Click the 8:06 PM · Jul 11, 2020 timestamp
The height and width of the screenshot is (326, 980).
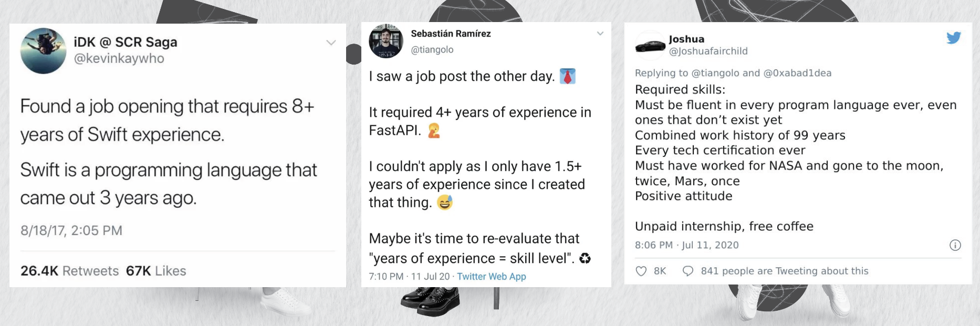pos(686,245)
